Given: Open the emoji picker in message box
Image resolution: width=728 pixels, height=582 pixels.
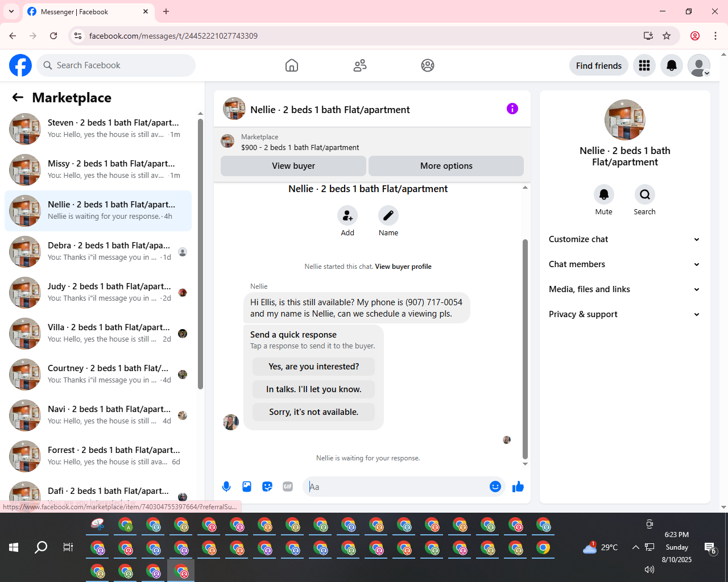Looking at the screenshot, I should pos(495,487).
